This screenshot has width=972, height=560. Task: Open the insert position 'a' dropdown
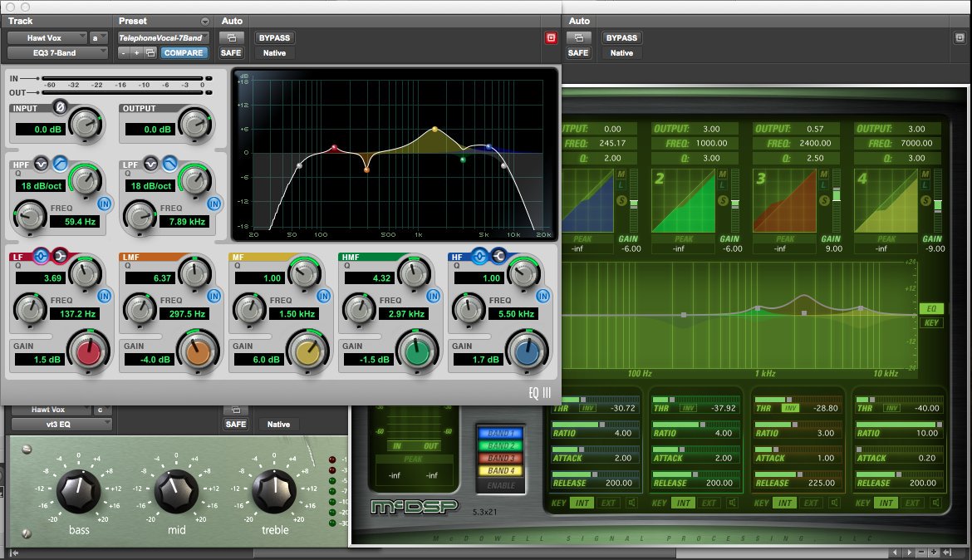pos(99,38)
